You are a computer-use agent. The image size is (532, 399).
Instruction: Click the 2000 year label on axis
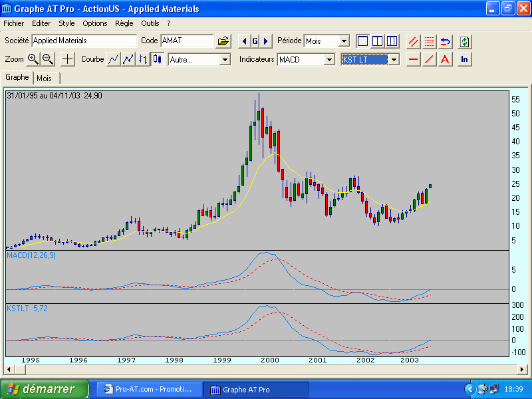click(x=270, y=360)
